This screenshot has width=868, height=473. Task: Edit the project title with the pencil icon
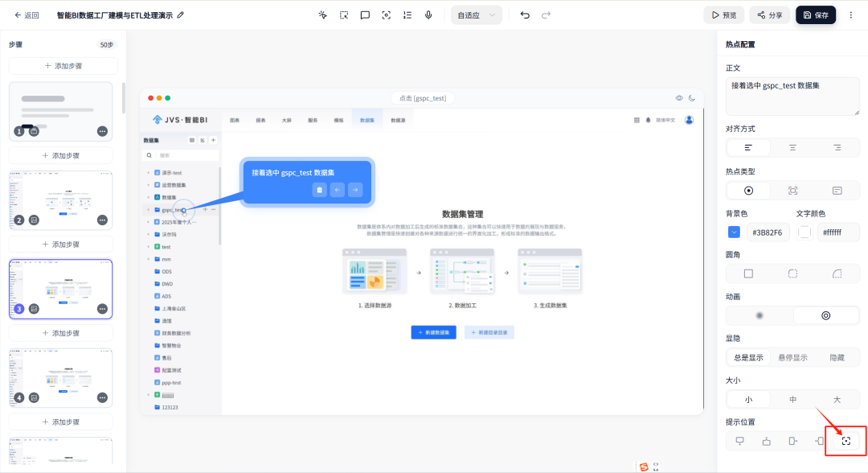point(181,15)
